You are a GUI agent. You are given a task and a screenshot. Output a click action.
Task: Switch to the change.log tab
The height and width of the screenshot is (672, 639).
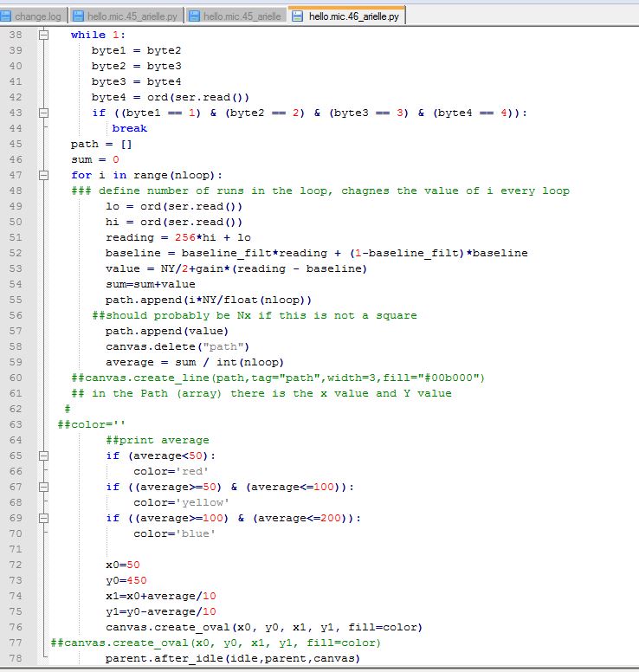(x=34, y=16)
